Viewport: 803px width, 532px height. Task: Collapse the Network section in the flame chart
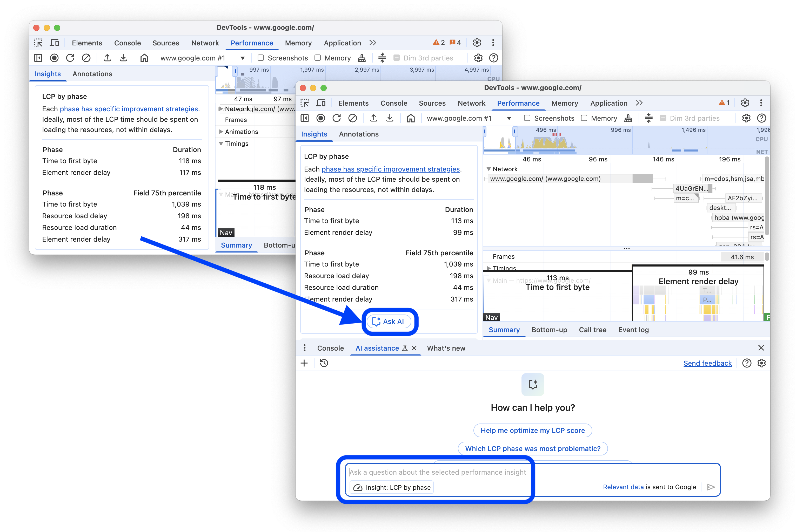coord(489,169)
